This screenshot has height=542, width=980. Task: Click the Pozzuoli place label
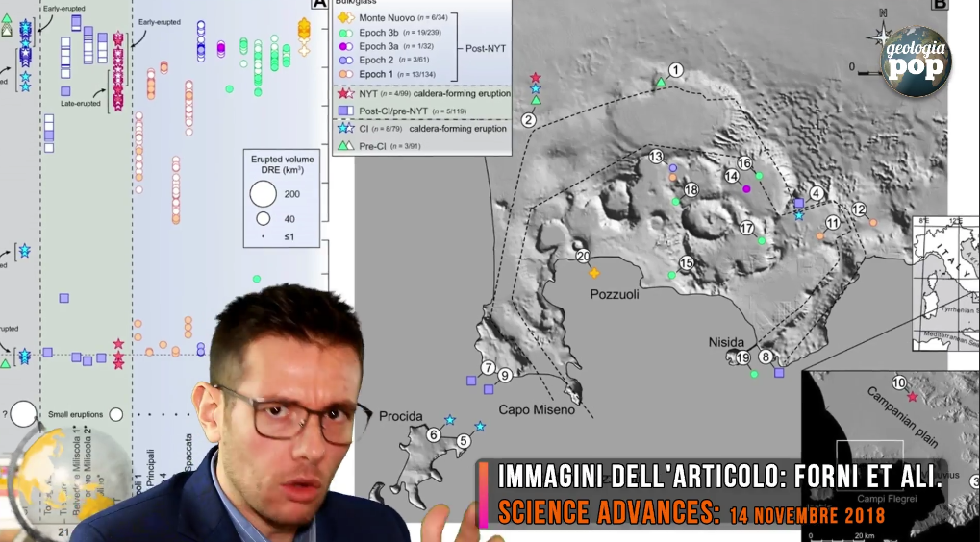click(614, 295)
